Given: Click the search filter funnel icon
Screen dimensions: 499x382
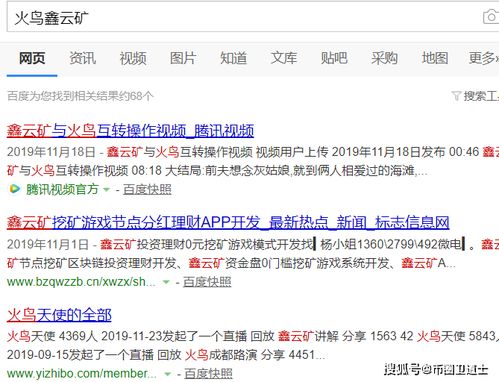Looking at the screenshot, I should (456, 96).
